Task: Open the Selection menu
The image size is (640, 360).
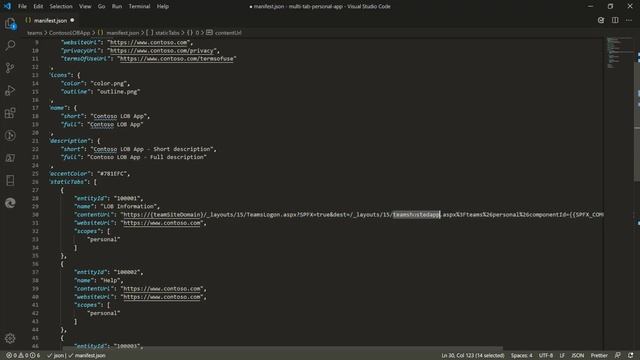Action: pos(61,7)
